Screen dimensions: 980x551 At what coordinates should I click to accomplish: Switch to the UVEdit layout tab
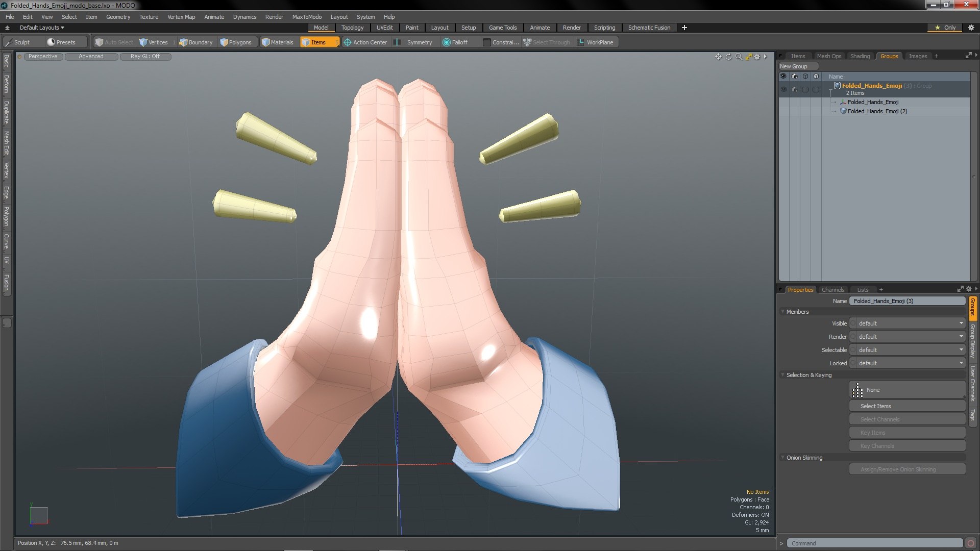pos(384,28)
